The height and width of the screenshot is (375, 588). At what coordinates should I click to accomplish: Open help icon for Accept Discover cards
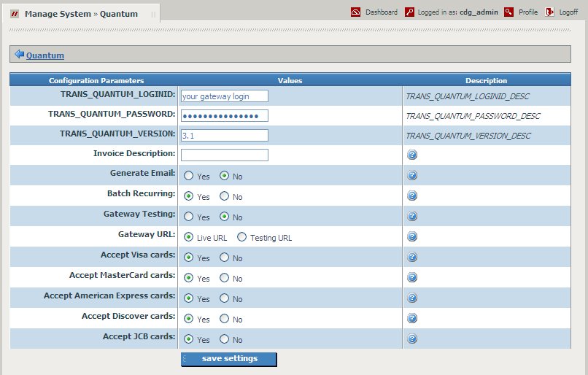[412, 318]
